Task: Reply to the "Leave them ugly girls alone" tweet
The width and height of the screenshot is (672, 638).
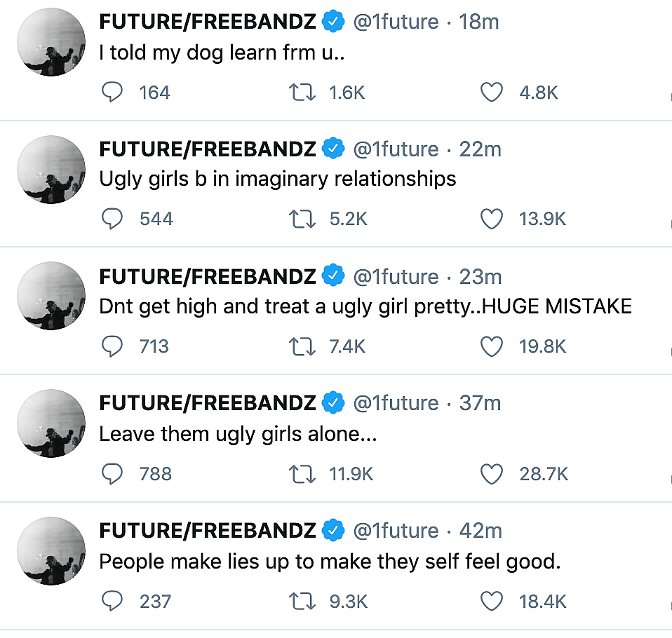Action: point(113,474)
